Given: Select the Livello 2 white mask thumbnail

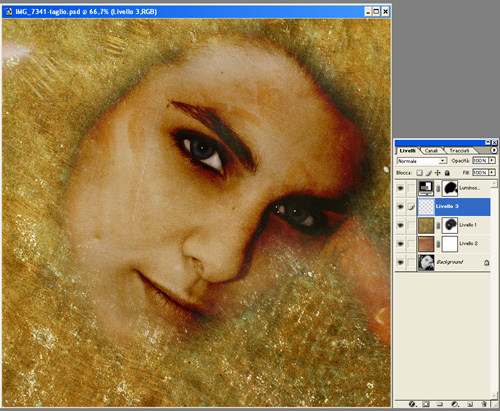Looking at the screenshot, I should click(450, 244).
